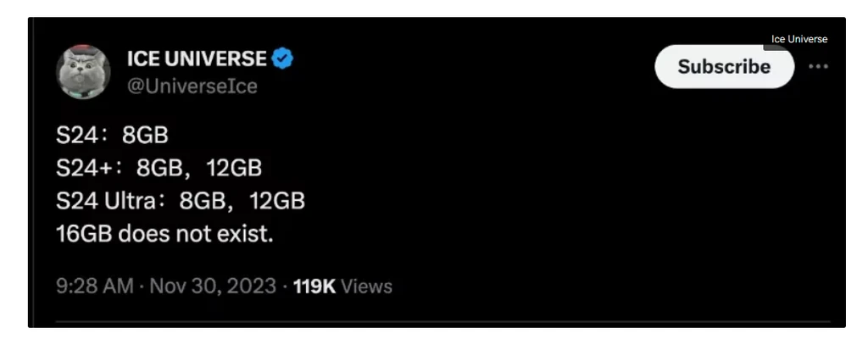The image size is (868, 345).
Task: Open the ICE UNIVERSE display name link
Action: (x=197, y=58)
